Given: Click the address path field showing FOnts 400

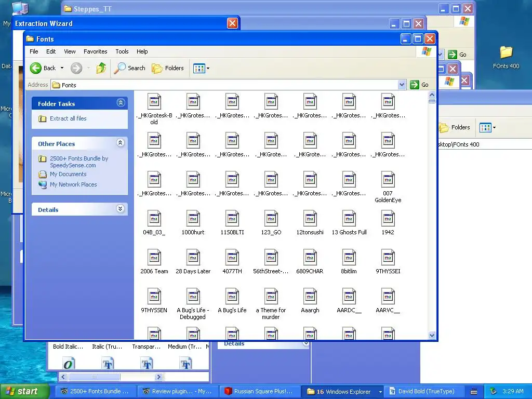Looking at the screenshot, I should click(485, 144).
